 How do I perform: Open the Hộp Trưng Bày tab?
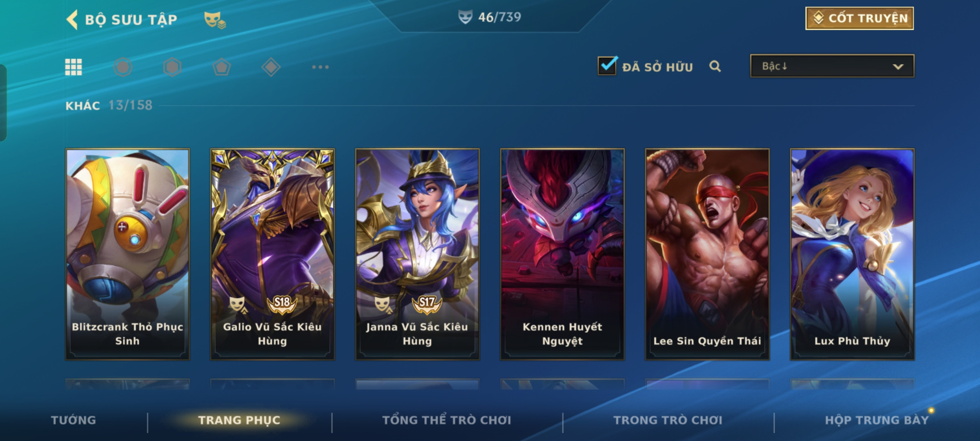click(x=877, y=420)
